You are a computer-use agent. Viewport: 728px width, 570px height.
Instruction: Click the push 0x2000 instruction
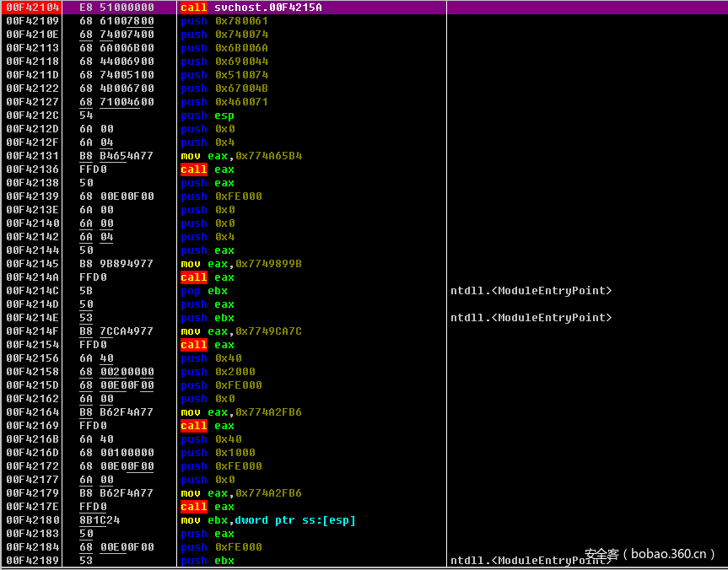click(218, 371)
